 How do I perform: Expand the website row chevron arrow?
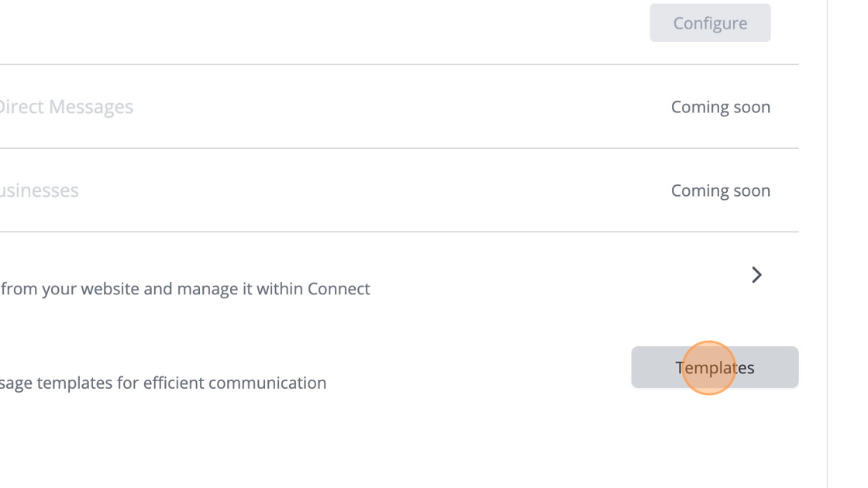click(x=756, y=275)
